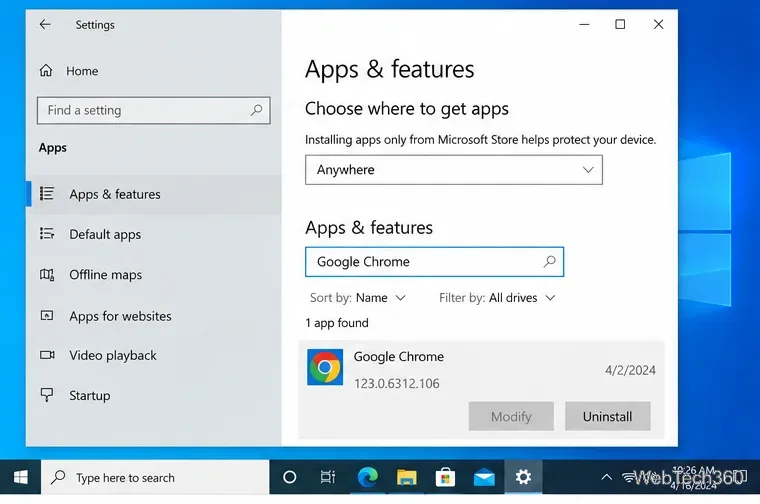
Task: Expand the Anywhere app source dropdown
Action: point(454,170)
